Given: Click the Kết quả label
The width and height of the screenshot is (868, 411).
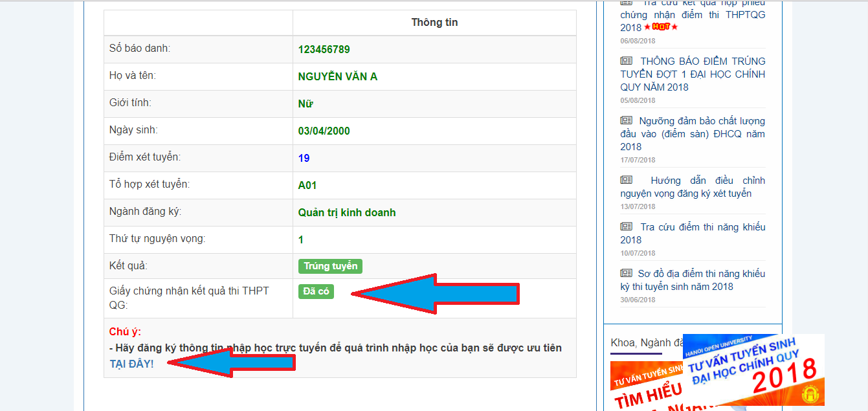Looking at the screenshot, I should click(x=129, y=265).
